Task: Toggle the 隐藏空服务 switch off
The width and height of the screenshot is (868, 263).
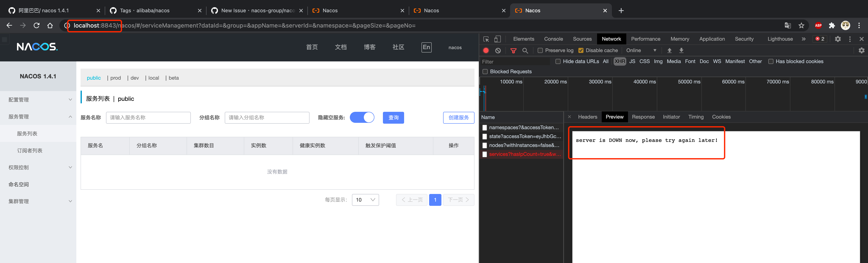Action: pos(362,118)
